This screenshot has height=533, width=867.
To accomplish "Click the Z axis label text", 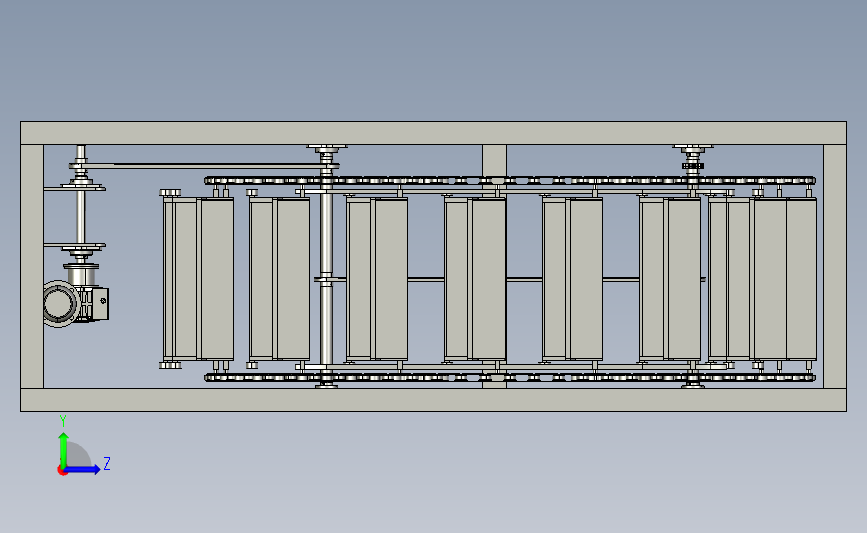I will [107, 463].
